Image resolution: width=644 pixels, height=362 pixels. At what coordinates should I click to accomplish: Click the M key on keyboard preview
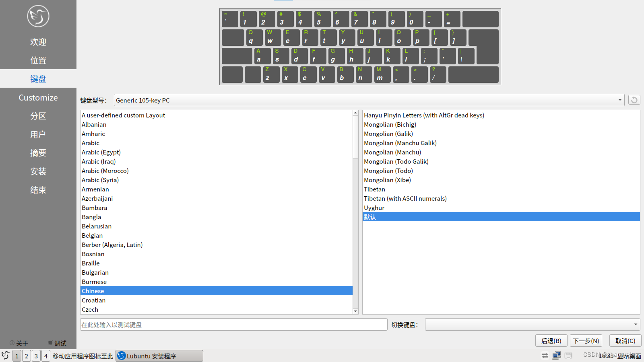(382, 74)
